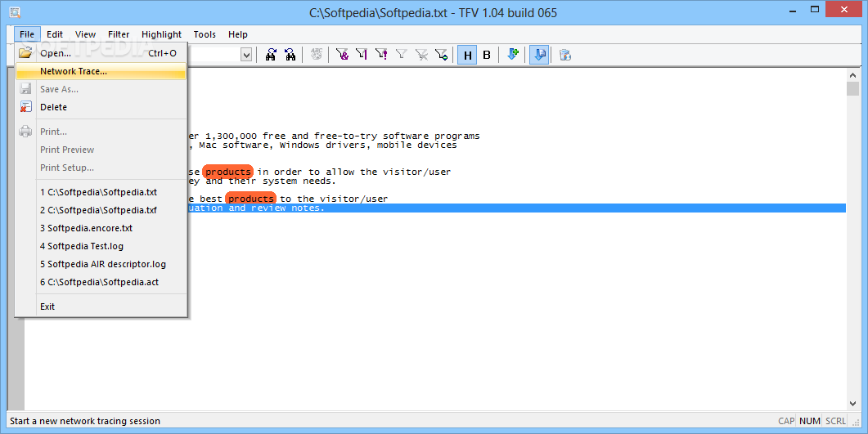Open the Tools menu
The height and width of the screenshot is (434, 868).
pyautogui.click(x=205, y=34)
